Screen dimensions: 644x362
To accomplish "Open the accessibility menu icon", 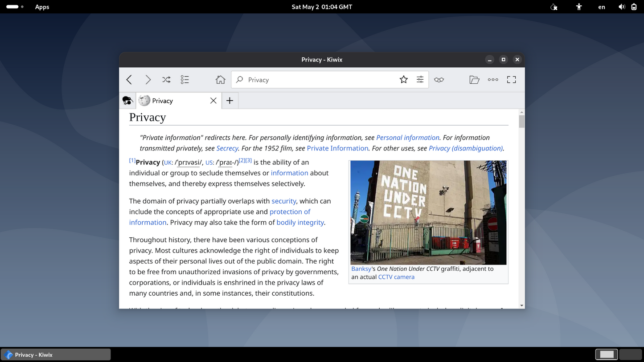I will 579,7.
